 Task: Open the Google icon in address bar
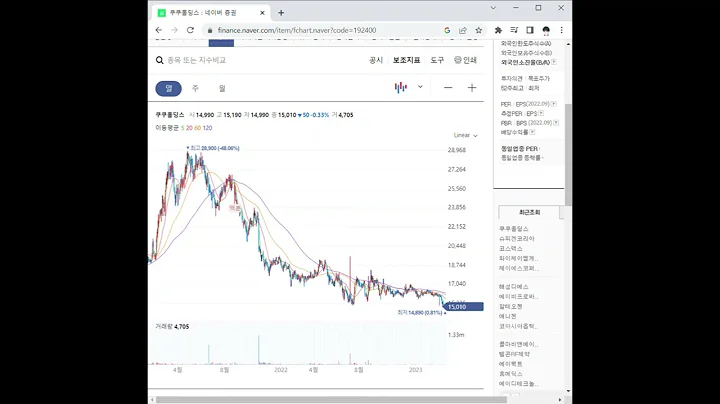click(447, 30)
